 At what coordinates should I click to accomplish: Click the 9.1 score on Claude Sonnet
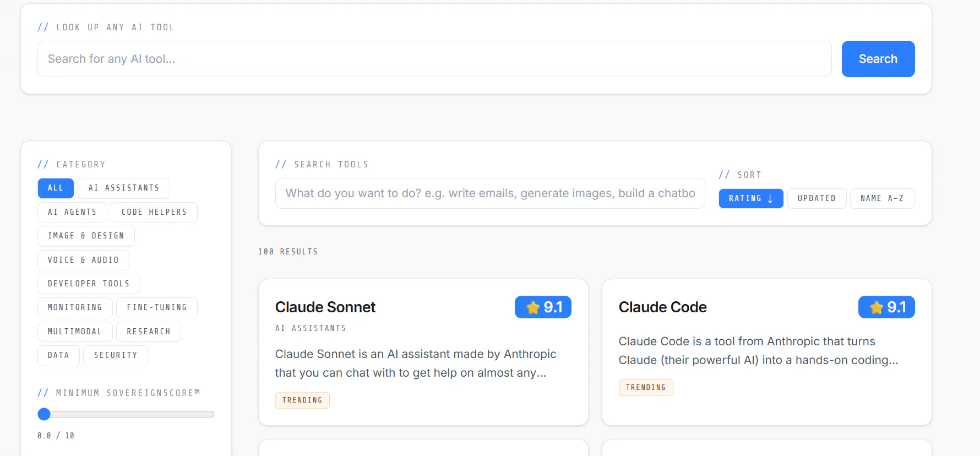point(553,307)
